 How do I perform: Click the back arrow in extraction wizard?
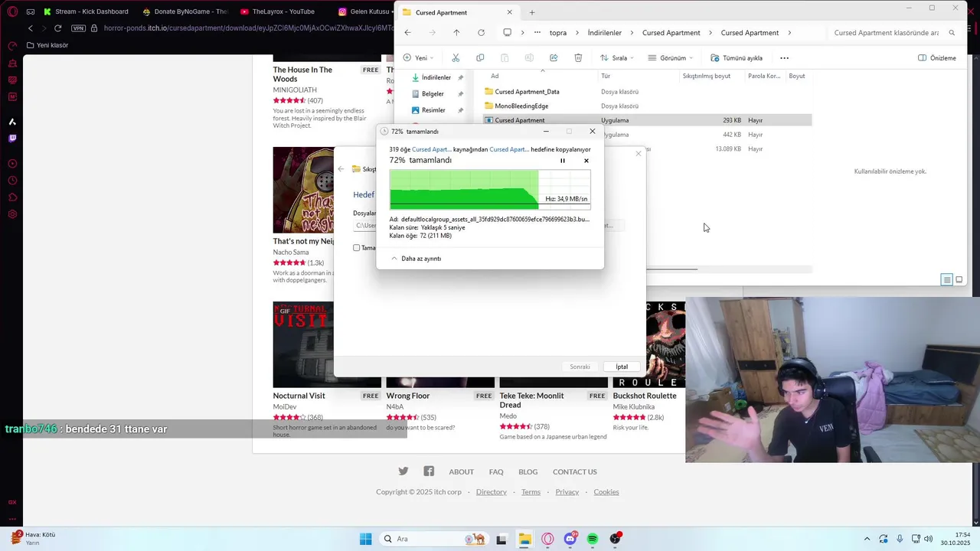(341, 169)
